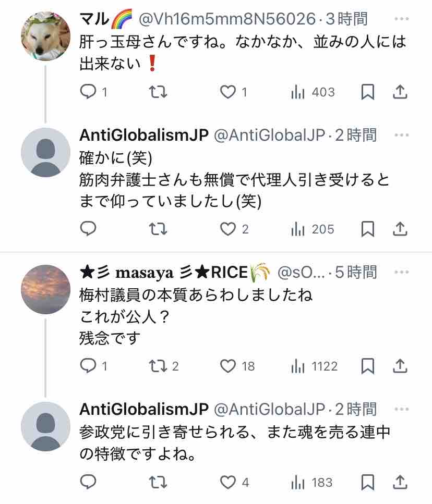Open AntiGlobalismJP's name on the 参政党 reply
The image size is (432, 504).
point(144,409)
